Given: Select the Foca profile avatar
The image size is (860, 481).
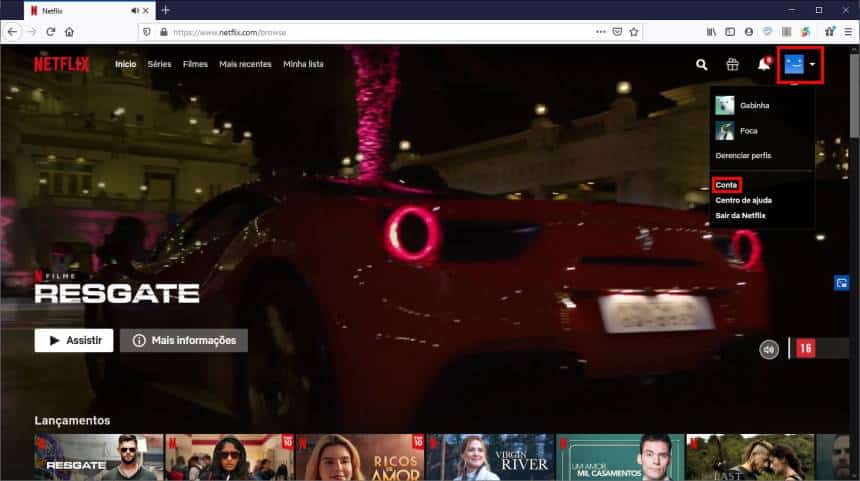Looking at the screenshot, I should [x=725, y=131].
